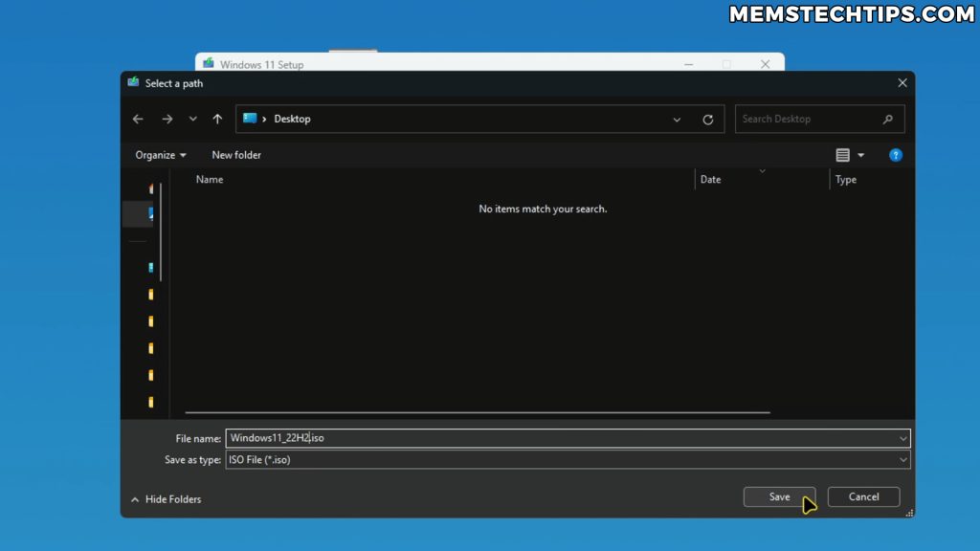Click the horizontal scrollbar in file list
Screen dimensions: 980x551
pos(478,412)
